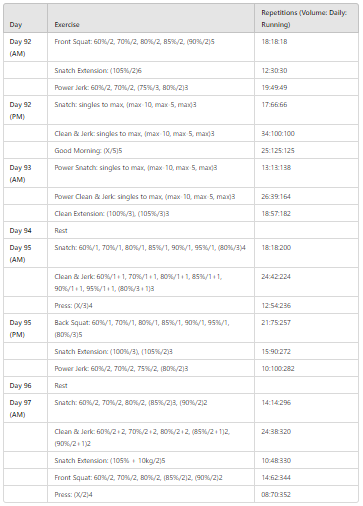This screenshot has width=363, height=506.
Task: Select the Day 94 Rest row
Action: click(x=181, y=230)
